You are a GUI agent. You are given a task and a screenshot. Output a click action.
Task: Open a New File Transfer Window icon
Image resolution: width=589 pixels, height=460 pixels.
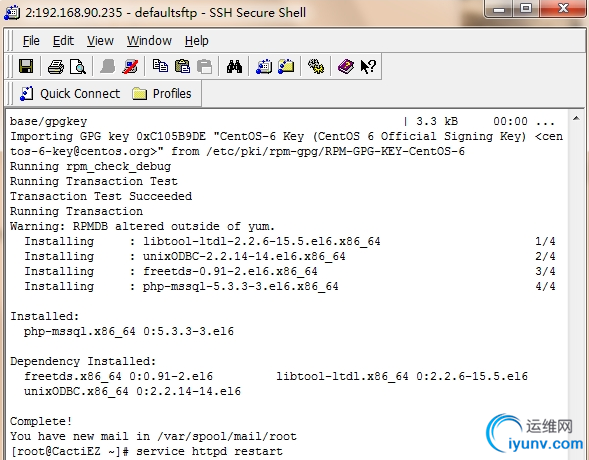tap(286, 66)
